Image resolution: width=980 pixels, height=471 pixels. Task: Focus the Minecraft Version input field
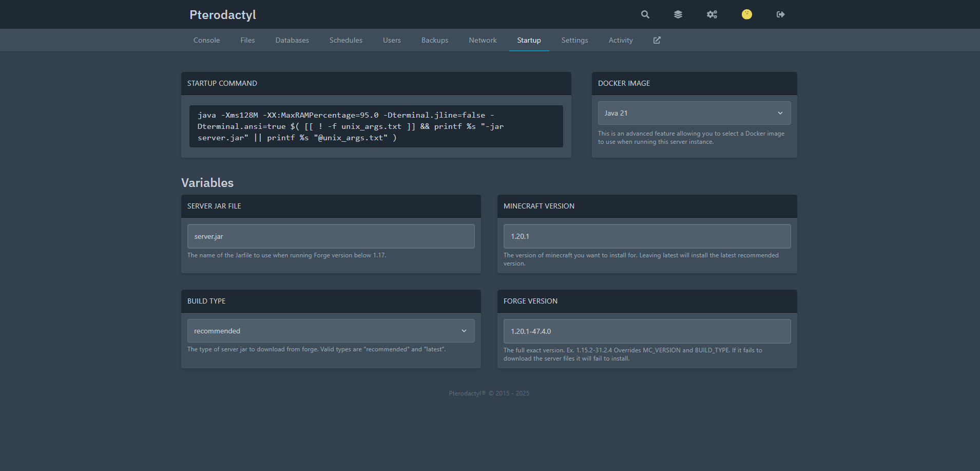click(647, 236)
